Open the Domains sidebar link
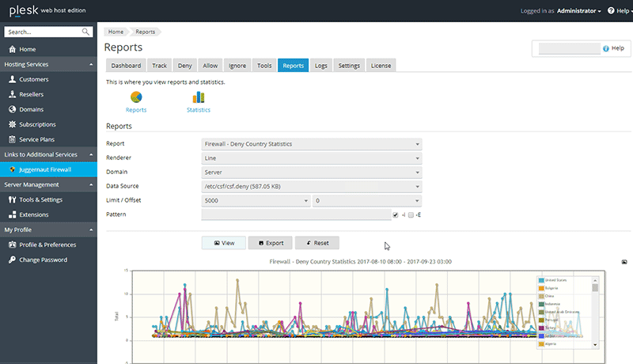 (x=32, y=109)
